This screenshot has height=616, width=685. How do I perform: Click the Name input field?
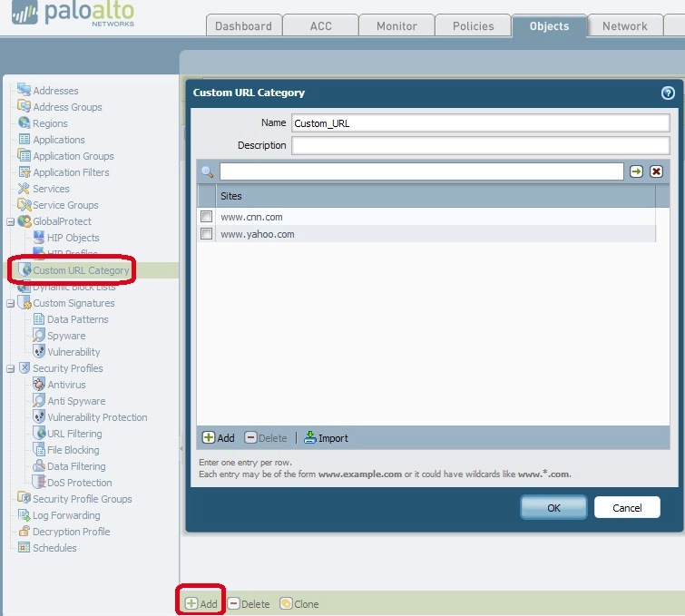coord(480,123)
